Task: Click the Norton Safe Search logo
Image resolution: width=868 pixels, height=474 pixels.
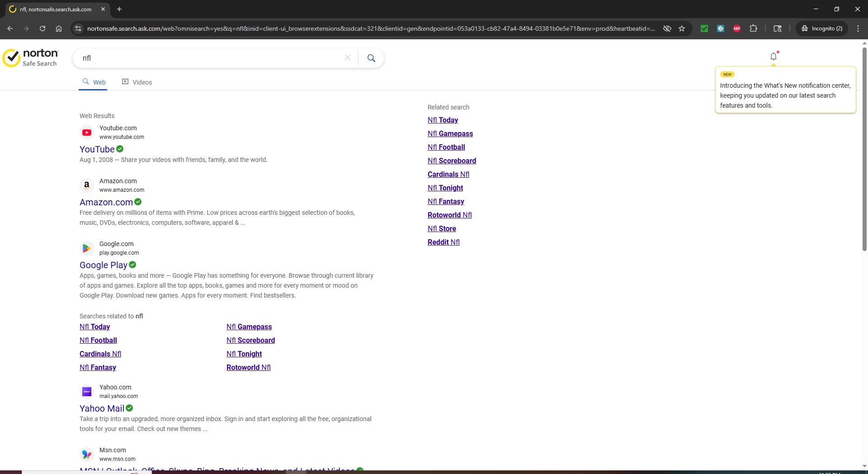Action: click(x=30, y=58)
